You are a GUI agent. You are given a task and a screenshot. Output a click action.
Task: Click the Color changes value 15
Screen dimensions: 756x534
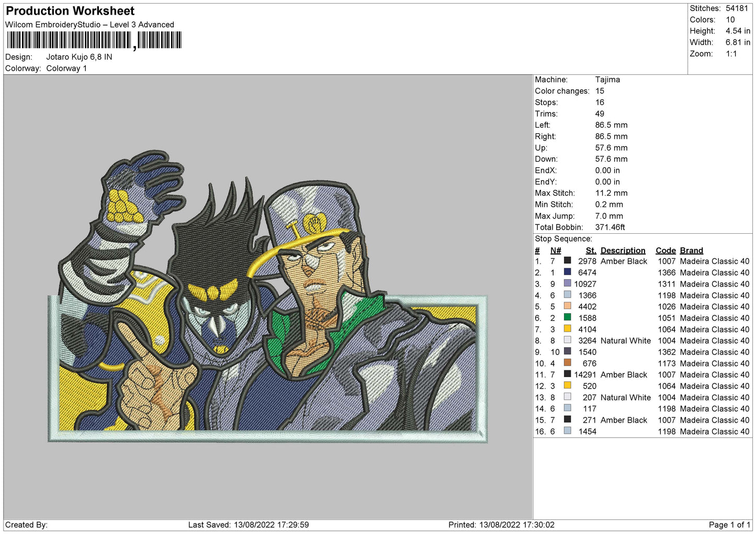pos(600,91)
